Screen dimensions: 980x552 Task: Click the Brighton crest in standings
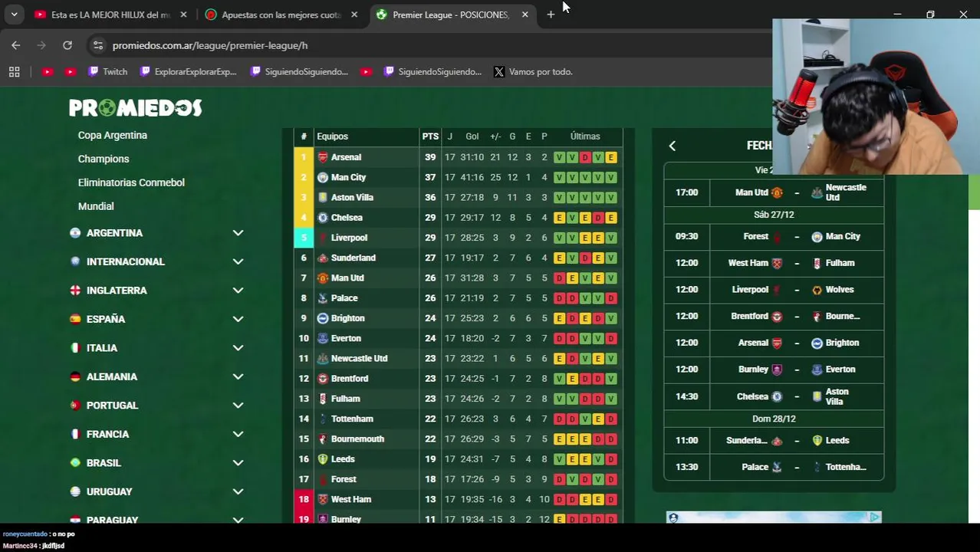point(323,318)
